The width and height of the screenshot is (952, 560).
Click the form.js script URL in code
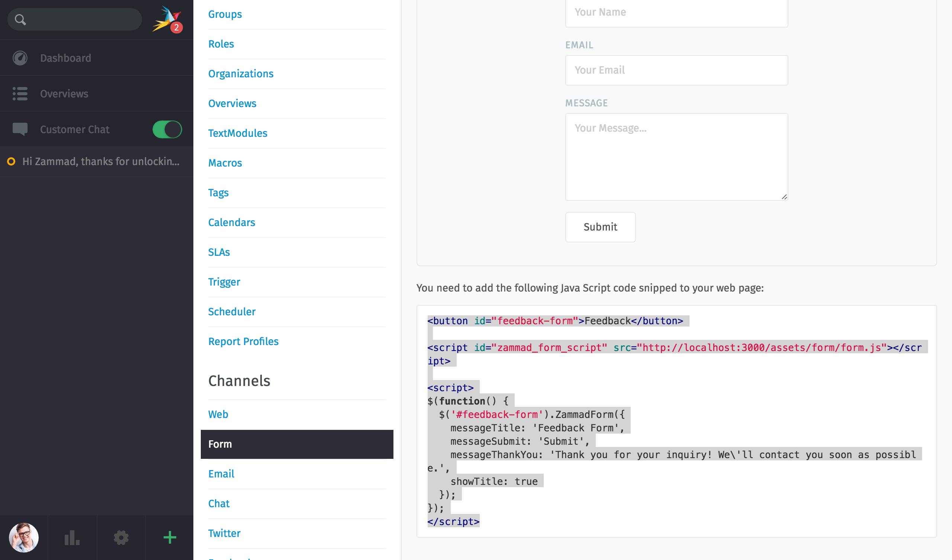762,348
